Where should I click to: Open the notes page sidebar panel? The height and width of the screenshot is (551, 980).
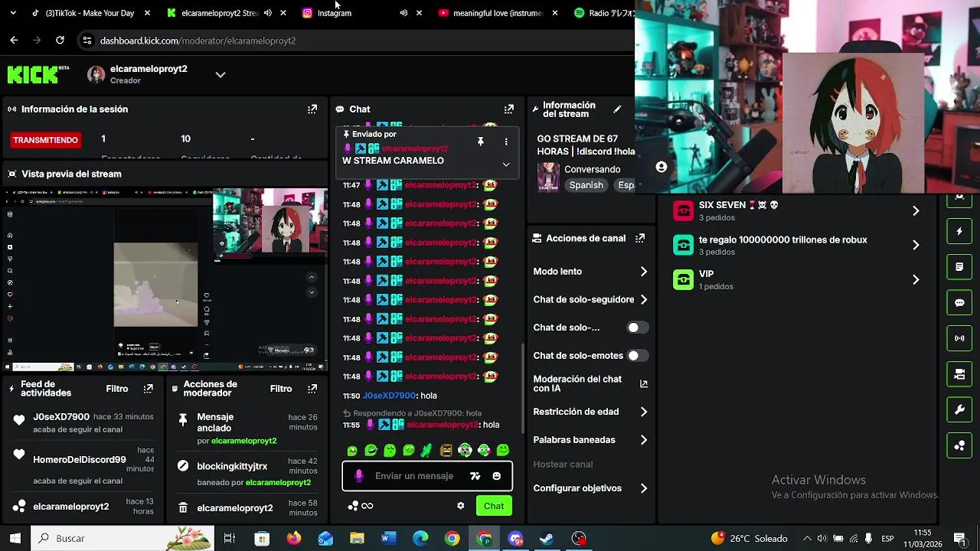959,267
